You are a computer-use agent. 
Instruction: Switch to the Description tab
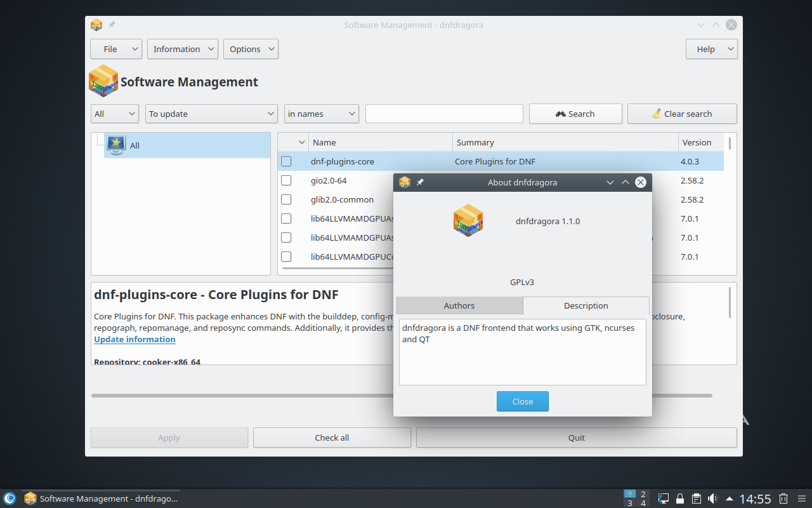pyautogui.click(x=586, y=305)
